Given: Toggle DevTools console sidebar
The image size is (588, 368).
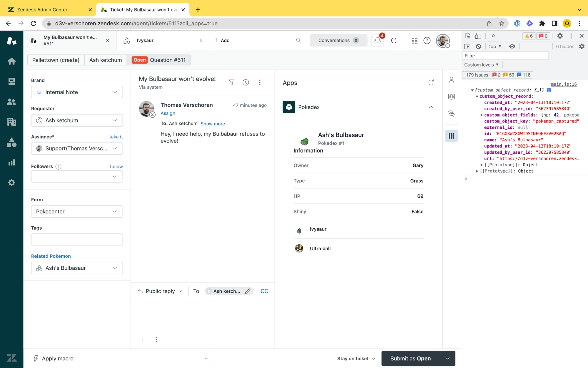Looking at the screenshot, I should [467, 47].
